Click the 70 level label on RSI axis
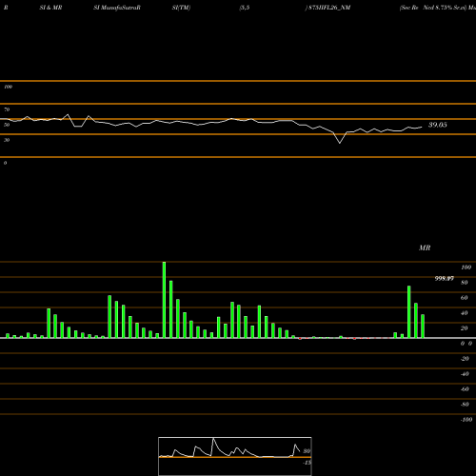Screen dimensions: 476x476 (x=7, y=109)
